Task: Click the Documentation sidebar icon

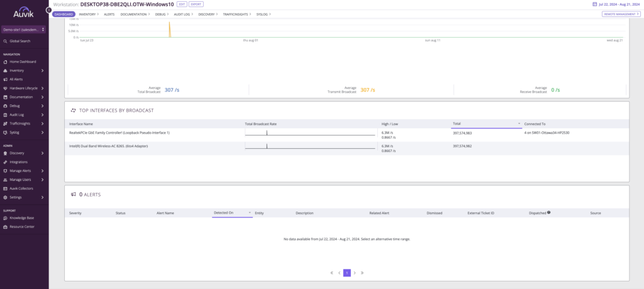Action: point(5,97)
